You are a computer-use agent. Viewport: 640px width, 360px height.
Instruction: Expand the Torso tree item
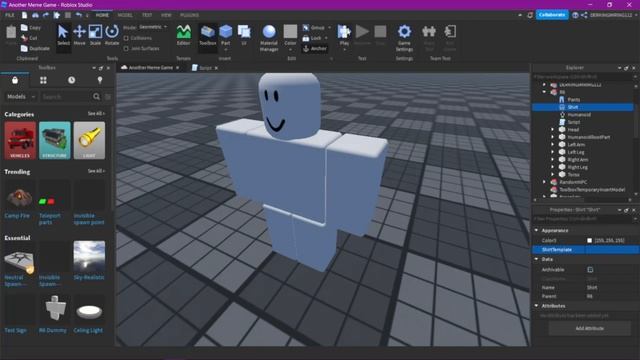pos(553,175)
